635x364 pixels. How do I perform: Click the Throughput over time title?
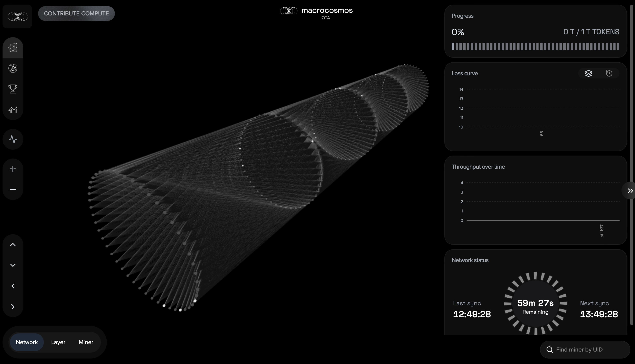point(478,167)
